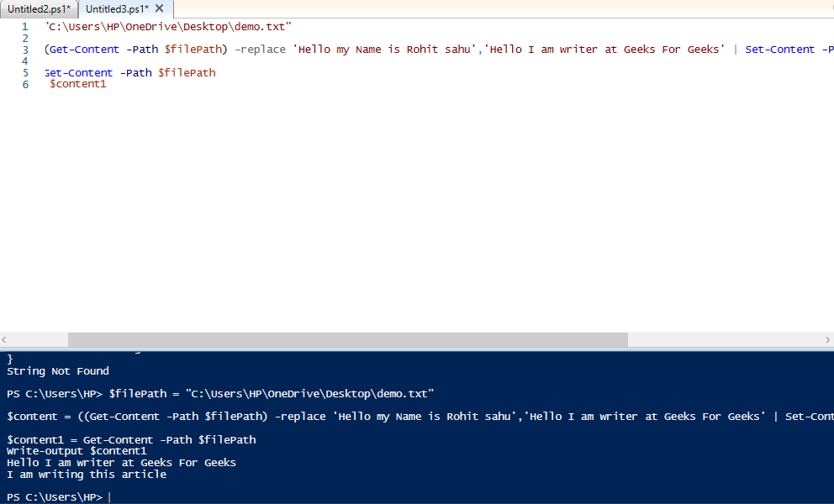The image size is (834, 504).
Task: Click the 'I am writing this article' output line
Action: (x=87, y=475)
